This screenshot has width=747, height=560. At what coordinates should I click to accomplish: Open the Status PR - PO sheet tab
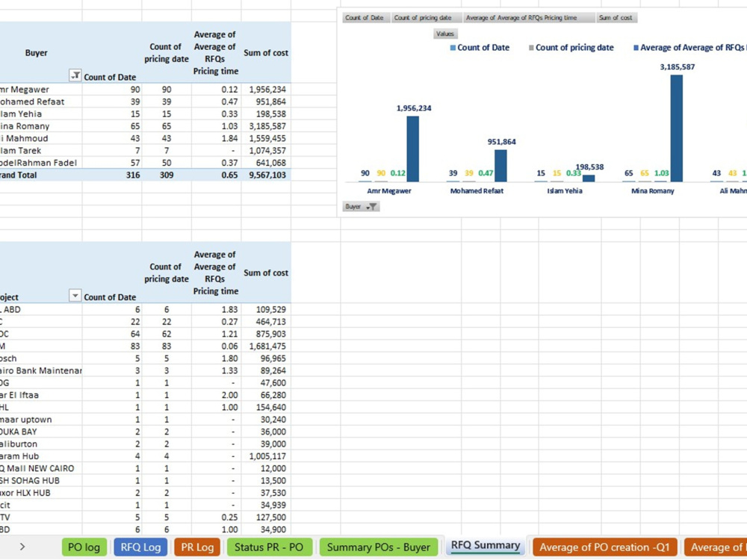pyautogui.click(x=269, y=547)
